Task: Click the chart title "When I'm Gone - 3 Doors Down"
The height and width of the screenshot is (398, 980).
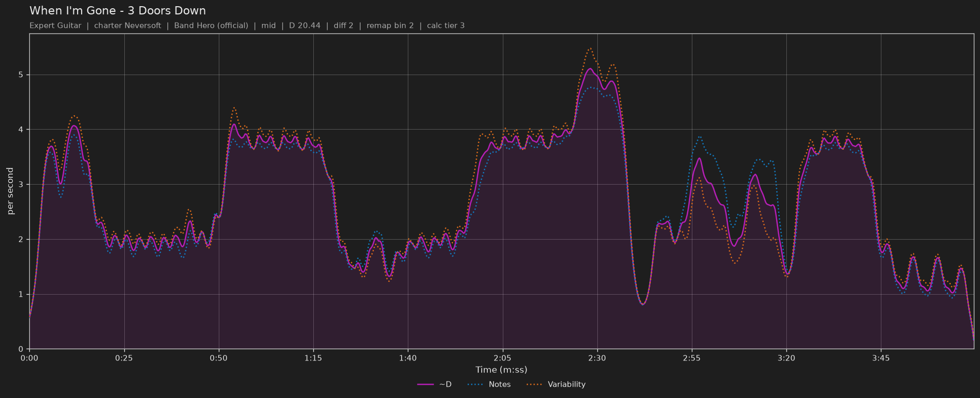Action: click(x=118, y=11)
